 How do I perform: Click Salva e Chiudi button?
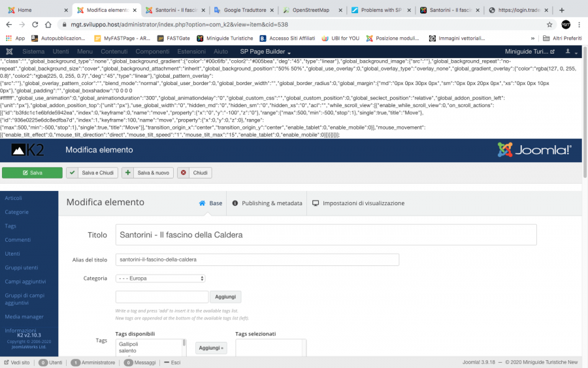tap(92, 173)
